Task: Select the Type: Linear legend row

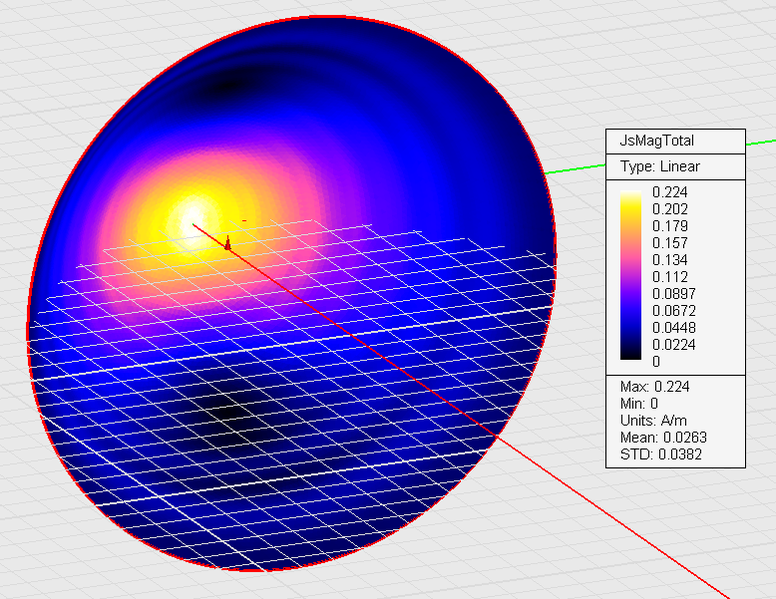Action: click(x=660, y=166)
